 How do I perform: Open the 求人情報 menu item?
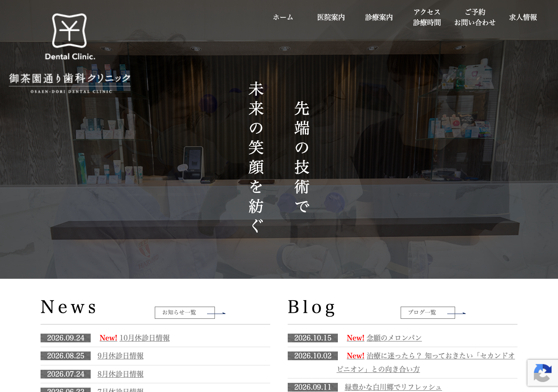[523, 17]
